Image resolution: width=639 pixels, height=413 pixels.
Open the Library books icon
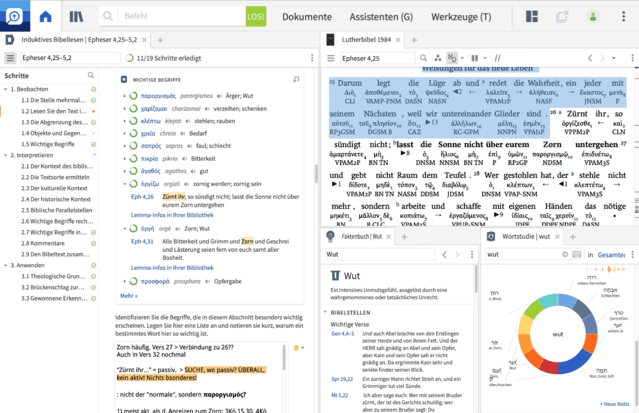point(77,17)
